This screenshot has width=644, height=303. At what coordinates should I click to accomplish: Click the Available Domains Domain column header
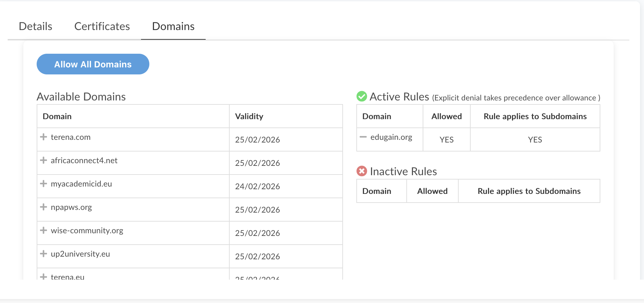point(57,116)
